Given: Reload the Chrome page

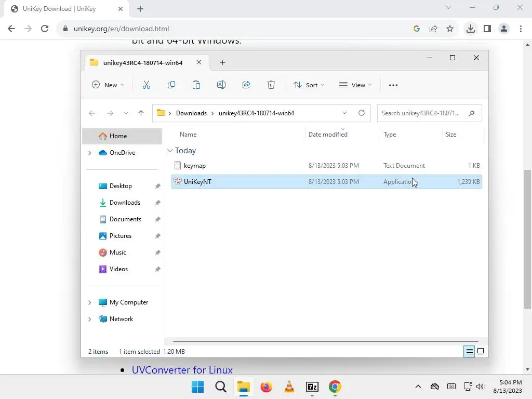Looking at the screenshot, I should point(45,29).
